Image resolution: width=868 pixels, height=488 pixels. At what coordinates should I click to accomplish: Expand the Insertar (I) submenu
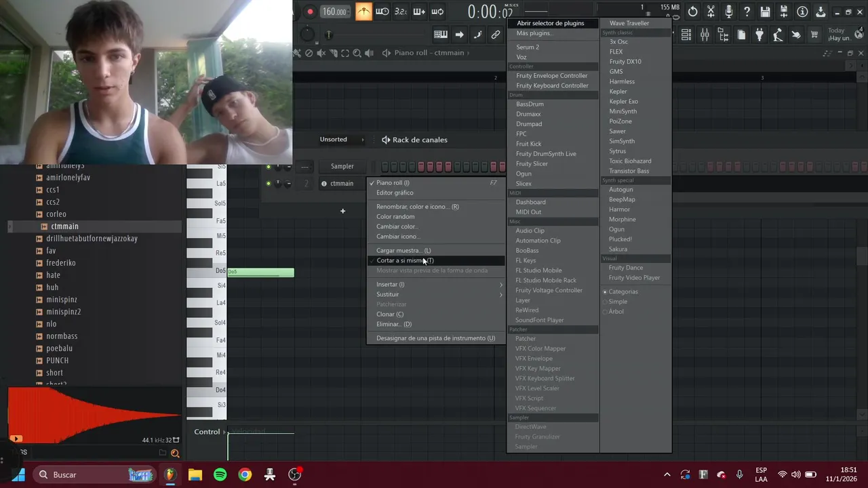tap(436, 285)
